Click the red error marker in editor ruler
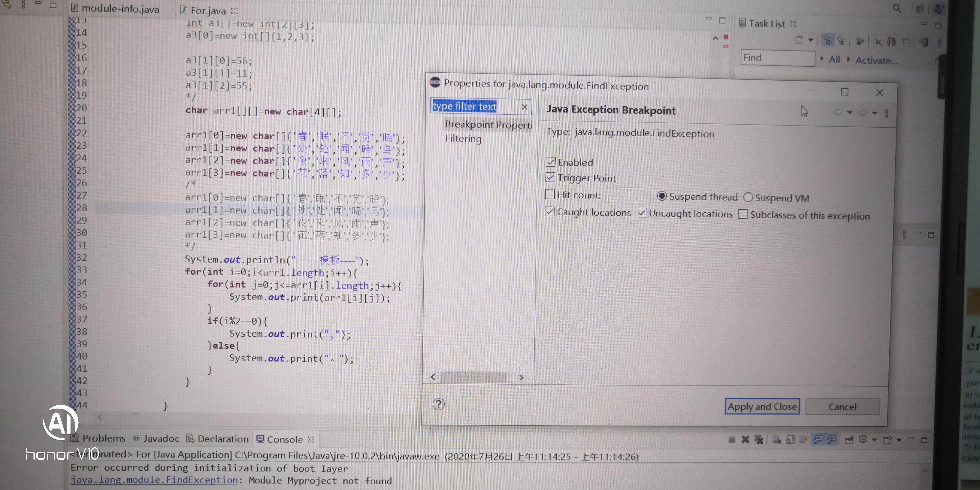 point(725,37)
